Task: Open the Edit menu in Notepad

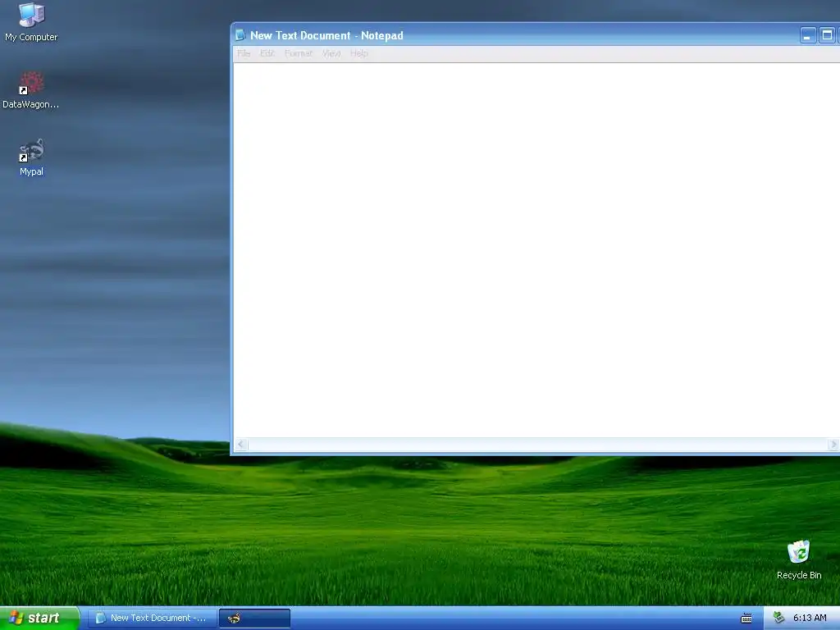Action: pyautogui.click(x=267, y=53)
